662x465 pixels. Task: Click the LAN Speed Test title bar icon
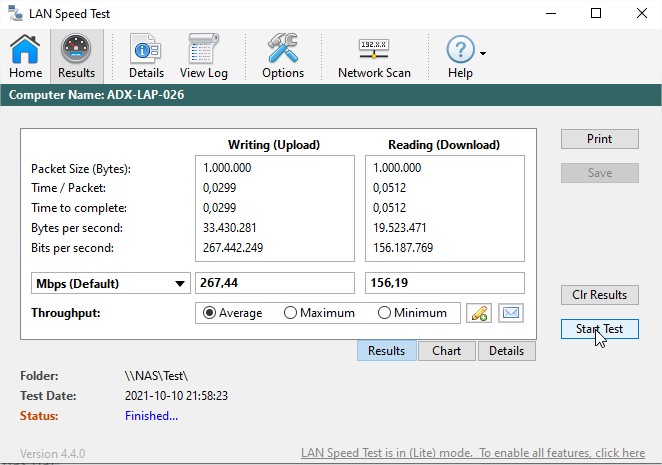click(x=15, y=13)
